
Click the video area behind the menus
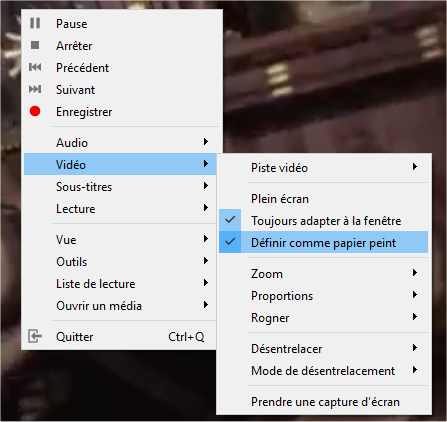click(x=333, y=83)
